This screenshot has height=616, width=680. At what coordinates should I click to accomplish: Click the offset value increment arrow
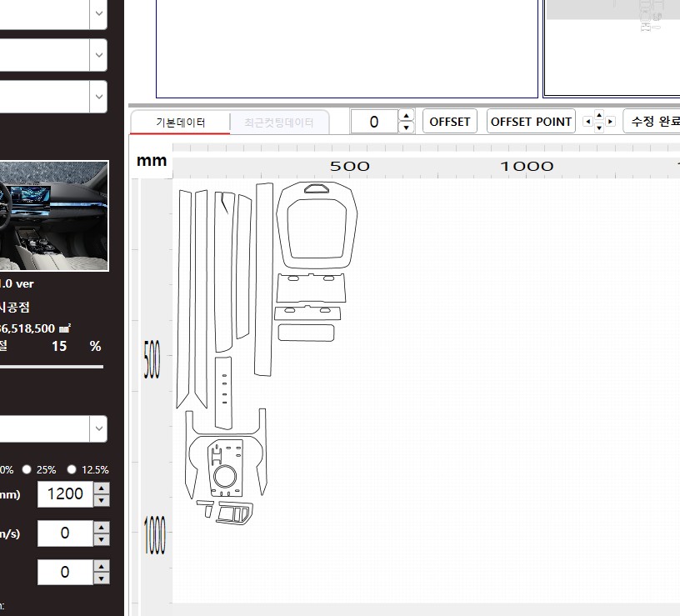[x=406, y=115]
